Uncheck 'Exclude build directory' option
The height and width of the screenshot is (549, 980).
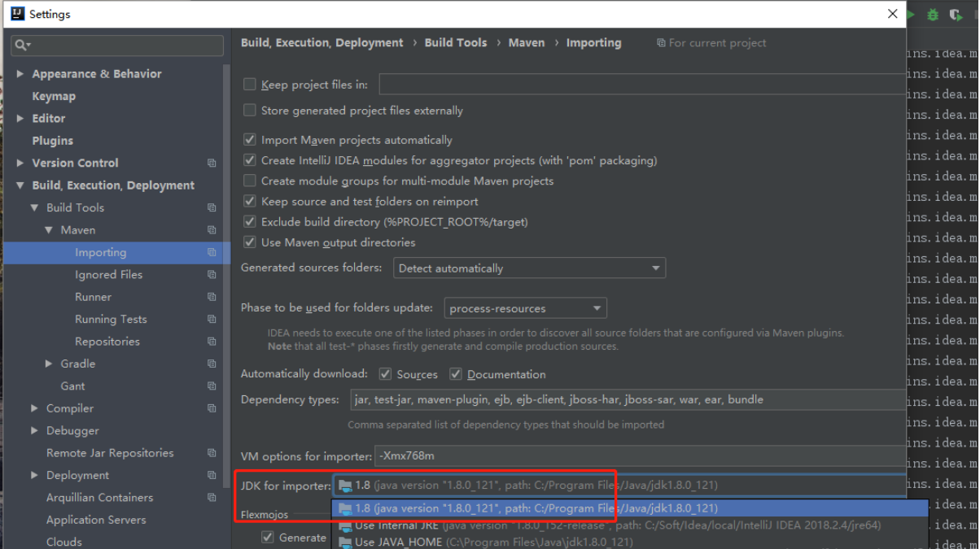(x=250, y=221)
